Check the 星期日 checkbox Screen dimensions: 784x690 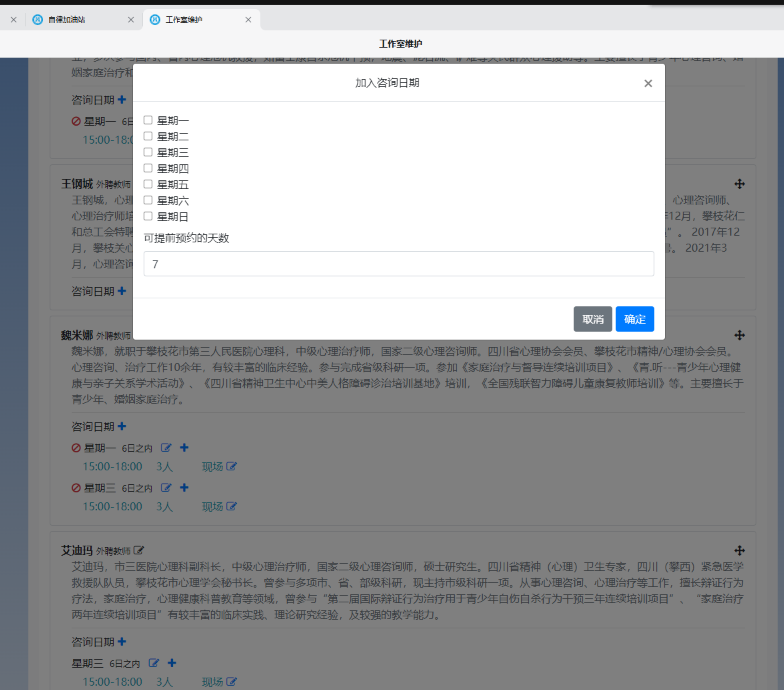(148, 216)
